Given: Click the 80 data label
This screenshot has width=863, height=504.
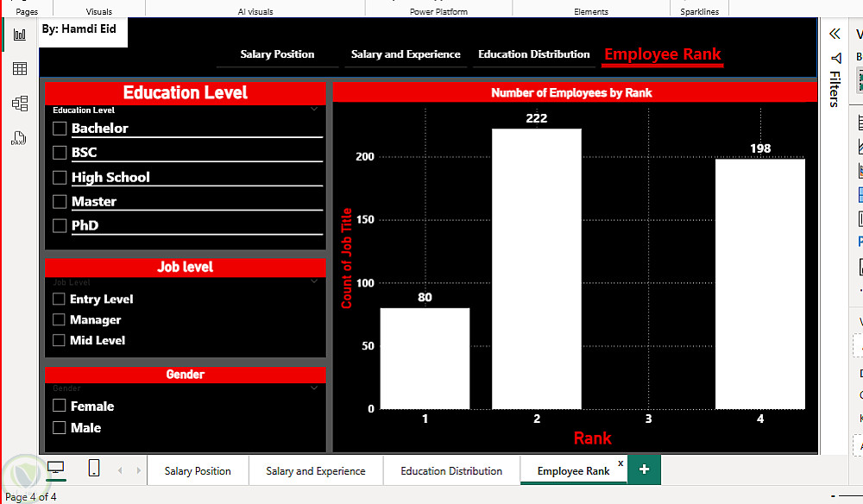Looking at the screenshot, I should click(x=425, y=297).
